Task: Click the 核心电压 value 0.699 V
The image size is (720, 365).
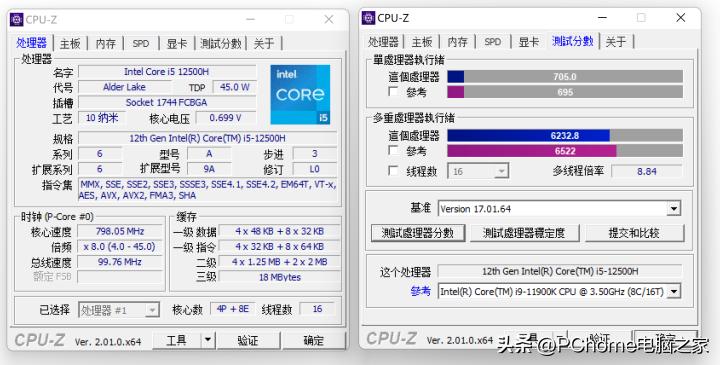Action: tap(226, 118)
